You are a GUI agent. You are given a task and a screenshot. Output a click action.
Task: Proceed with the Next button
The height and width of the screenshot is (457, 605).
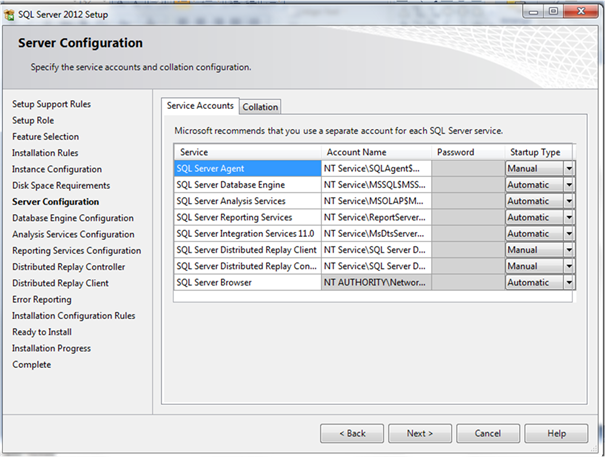(x=420, y=433)
